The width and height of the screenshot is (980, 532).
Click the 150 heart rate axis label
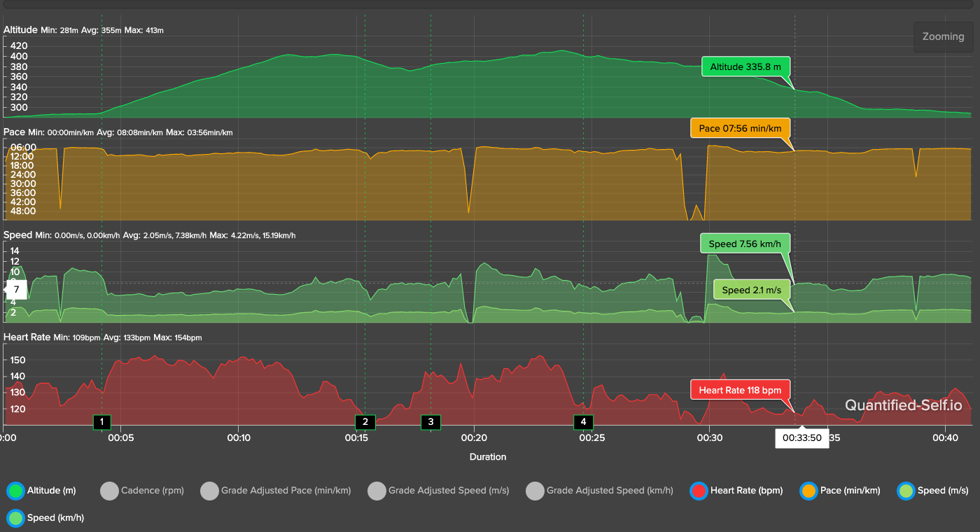click(20, 360)
